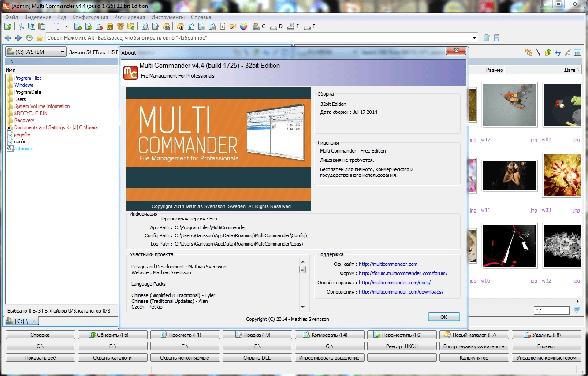
Task: Click the calculator icon beside command line
Action: click(497, 38)
